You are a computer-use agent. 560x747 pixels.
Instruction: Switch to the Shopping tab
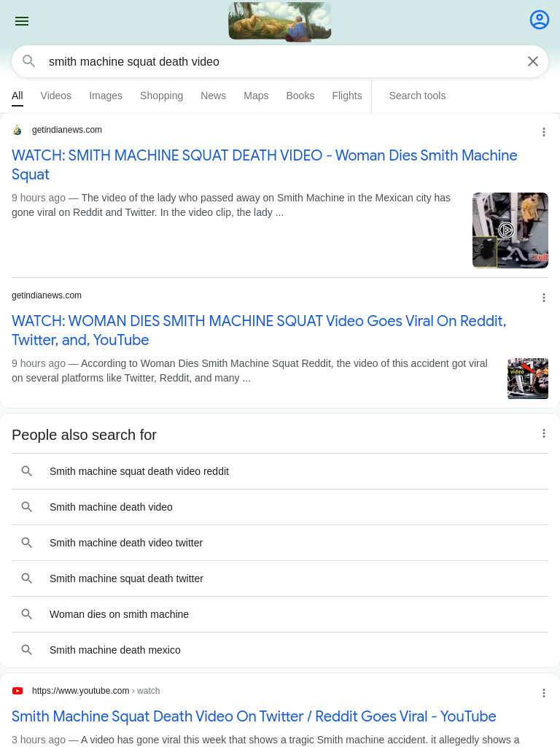(x=161, y=96)
